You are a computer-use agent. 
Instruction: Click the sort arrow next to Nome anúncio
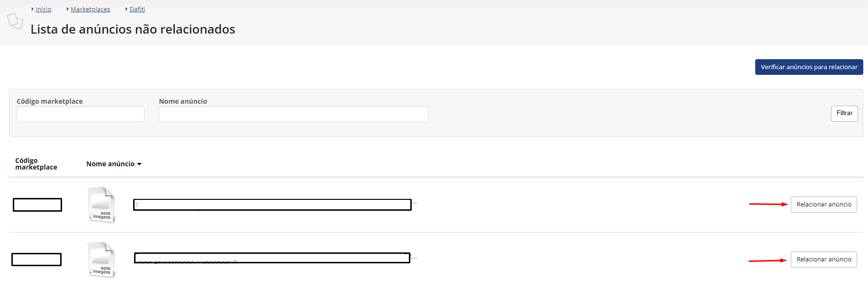click(139, 164)
